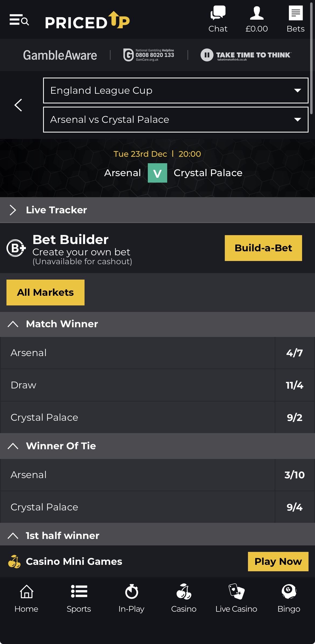Collapse the Winner Of Tie section

(x=13, y=446)
